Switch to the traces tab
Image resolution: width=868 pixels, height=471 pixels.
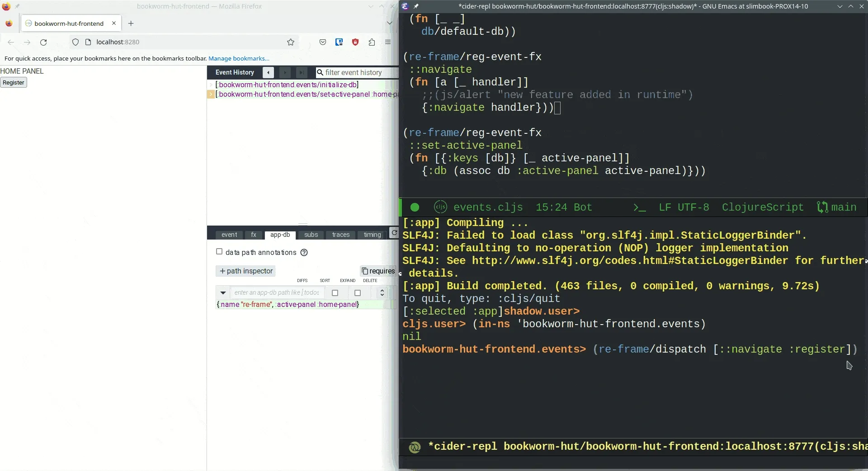pos(340,235)
